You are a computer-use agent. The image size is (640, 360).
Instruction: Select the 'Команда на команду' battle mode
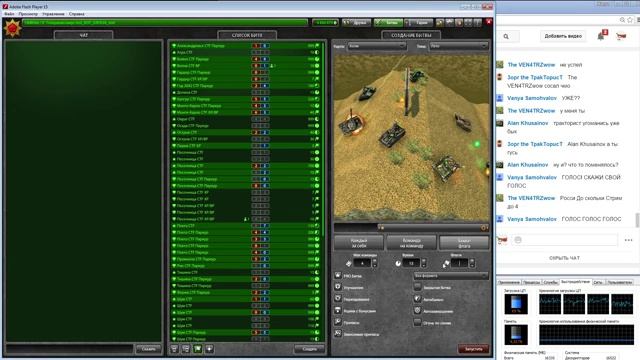click(x=411, y=243)
